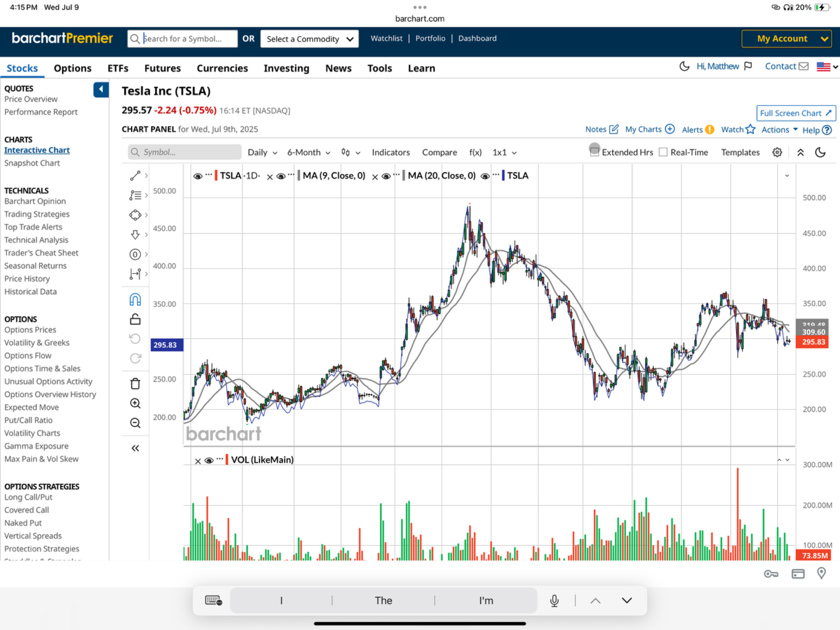Expand the 6-Month range dropdown
This screenshot has width=840, height=630.
[x=308, y=152]
